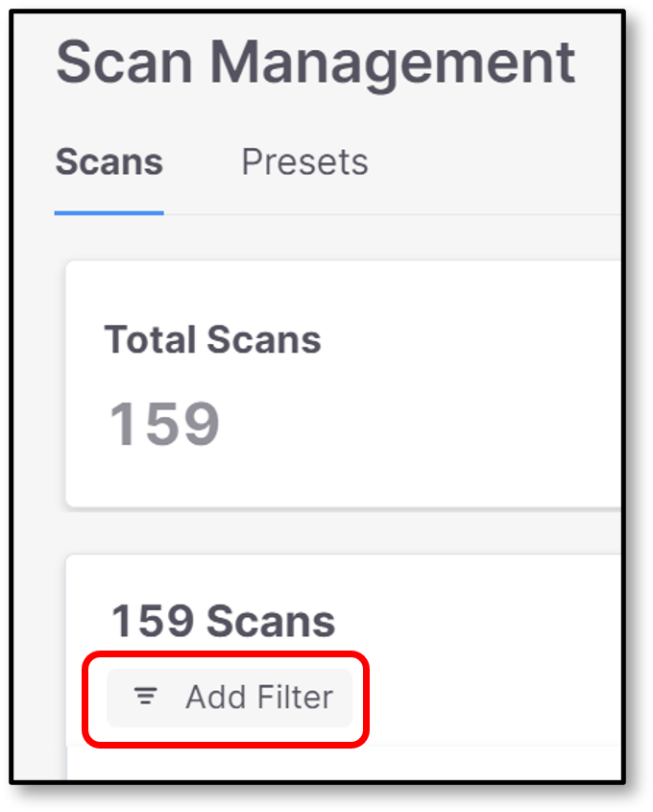Switch to the Presets tab
Screen dimensions: 653x812
304,162
